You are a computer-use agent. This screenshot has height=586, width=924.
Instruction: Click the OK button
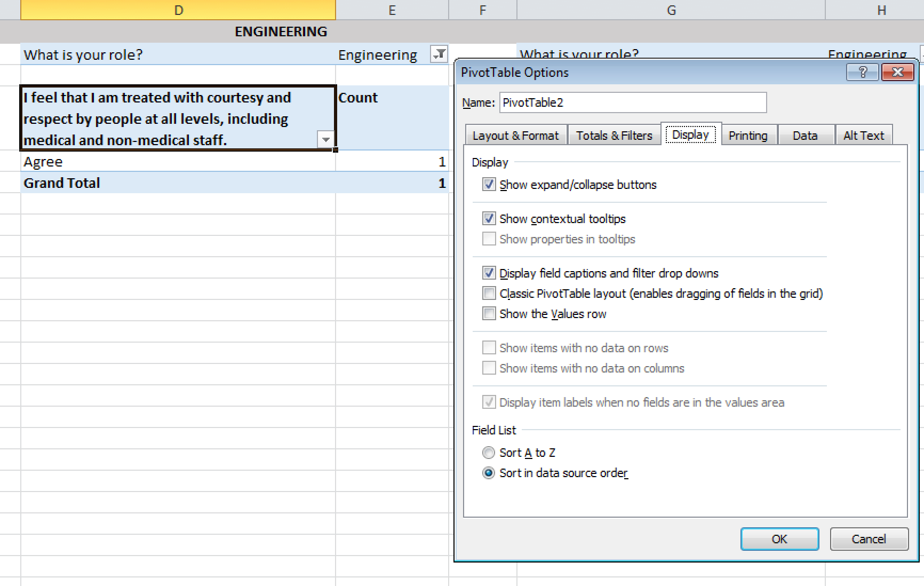click(779, 539)
